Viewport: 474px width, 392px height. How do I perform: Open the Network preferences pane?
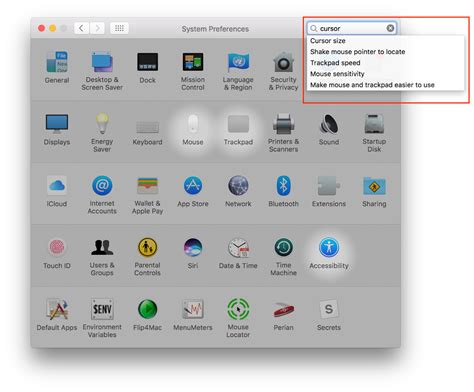click(x=238, y=191)
